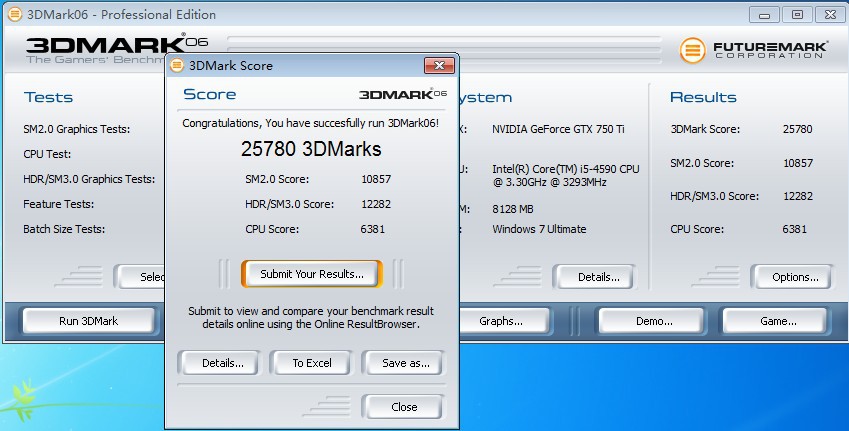Open Options under Results panel
This screenshot has width=849, height=431.
(x=795, y=277)
